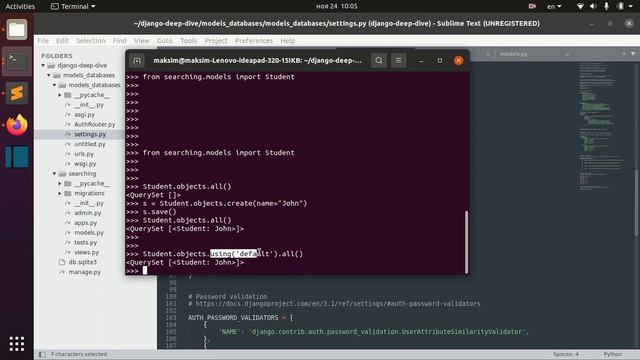Screen dimensions: 640x360
Task: Collapse django-deep-dive folder
Action: click(x=43, y=65)
